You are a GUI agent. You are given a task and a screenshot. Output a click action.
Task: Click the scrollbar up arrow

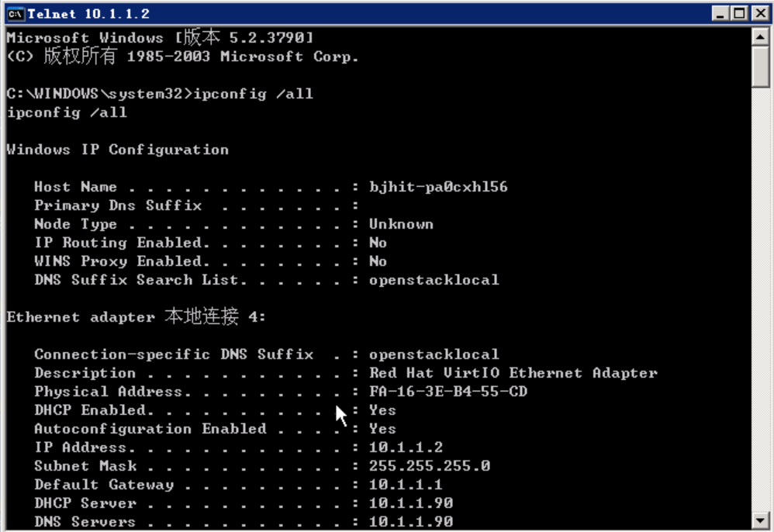(760, 37)
